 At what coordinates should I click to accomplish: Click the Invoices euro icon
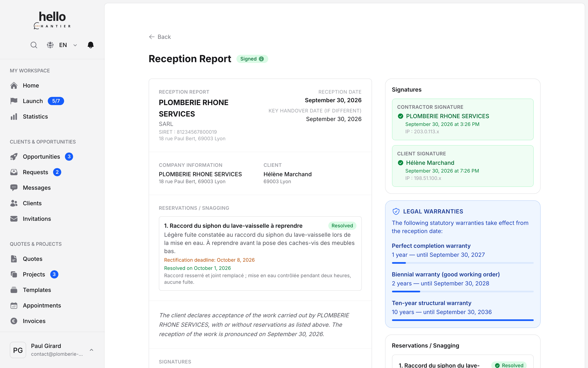tap(14, 321)
